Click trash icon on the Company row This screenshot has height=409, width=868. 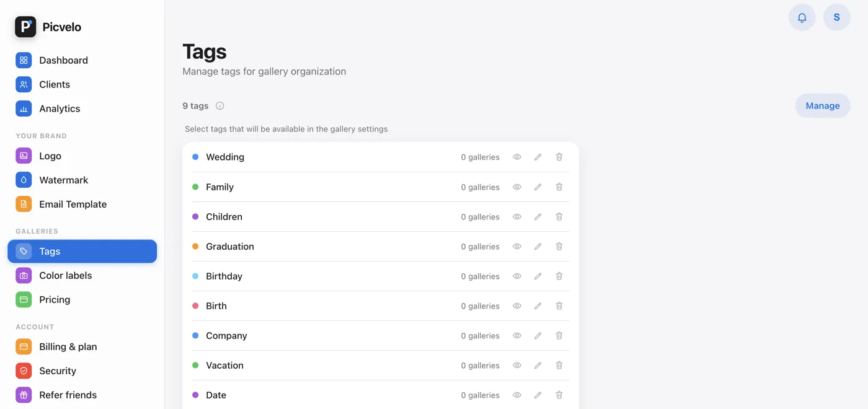[559, 336]
